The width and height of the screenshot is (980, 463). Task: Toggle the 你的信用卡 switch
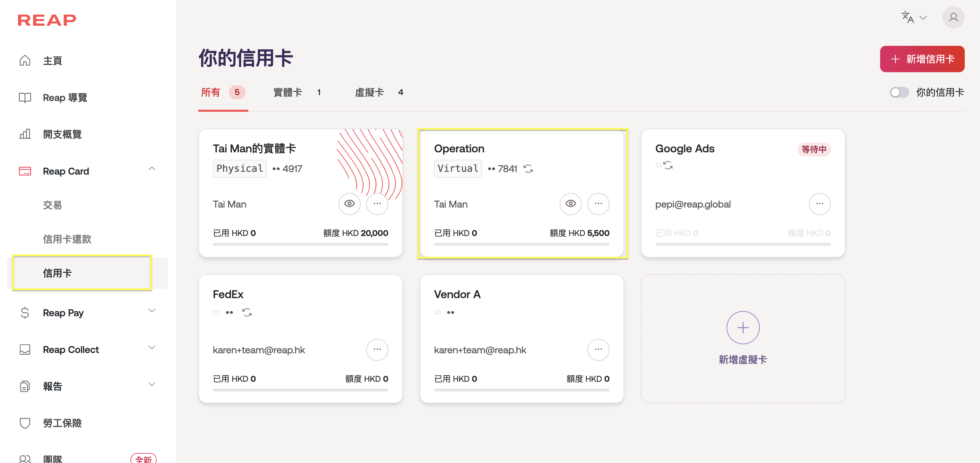click(899, 93)
